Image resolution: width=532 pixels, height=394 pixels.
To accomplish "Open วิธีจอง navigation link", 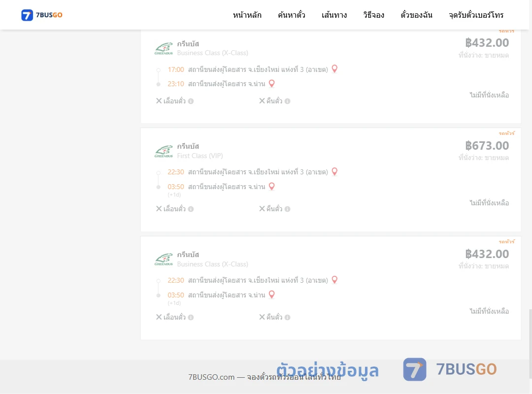I will click(x=373, y=15).
